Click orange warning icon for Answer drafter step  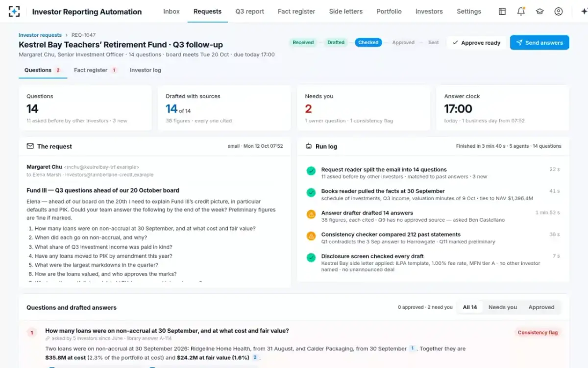tap(311, 214)
